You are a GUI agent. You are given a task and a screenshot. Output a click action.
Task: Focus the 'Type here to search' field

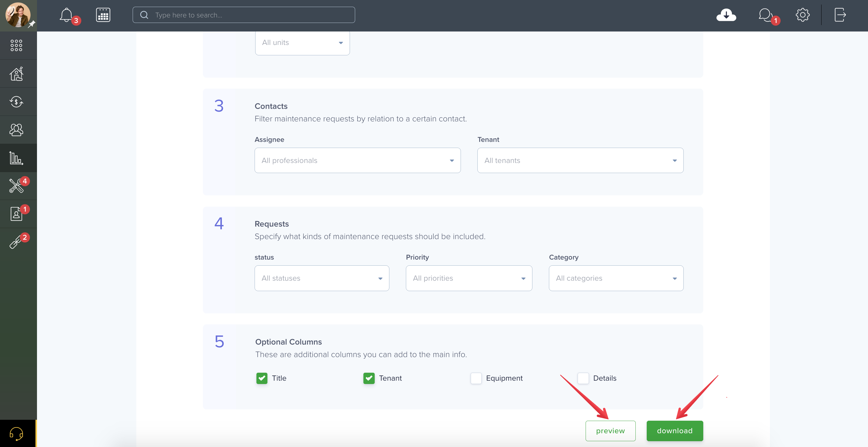coord(244,15)
